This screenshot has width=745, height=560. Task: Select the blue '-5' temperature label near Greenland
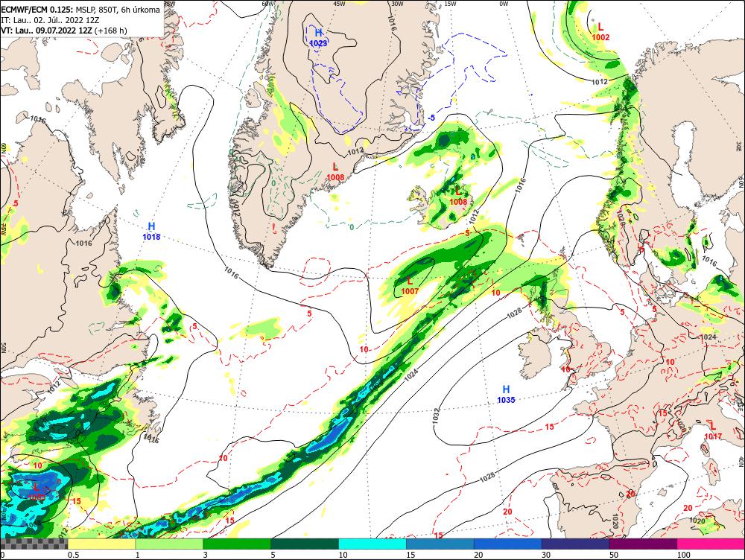(431, 118)
